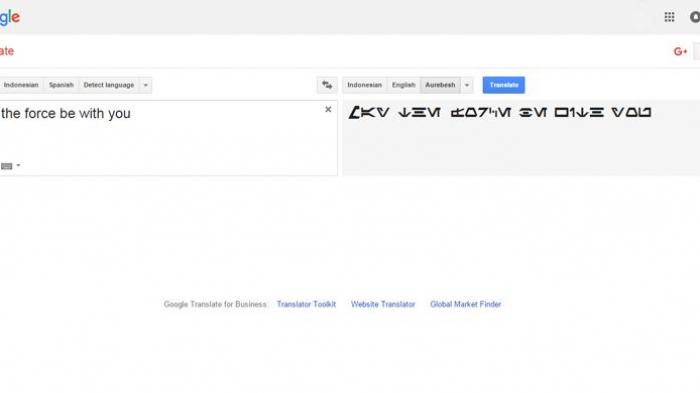Screen dimensions: 700x393
Task: Open the Global Market Finder link
Action: 466,304
